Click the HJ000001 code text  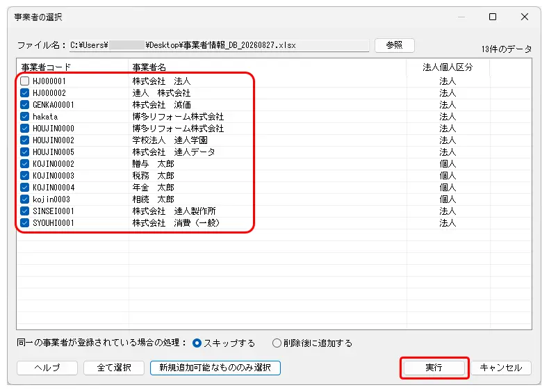49,81
